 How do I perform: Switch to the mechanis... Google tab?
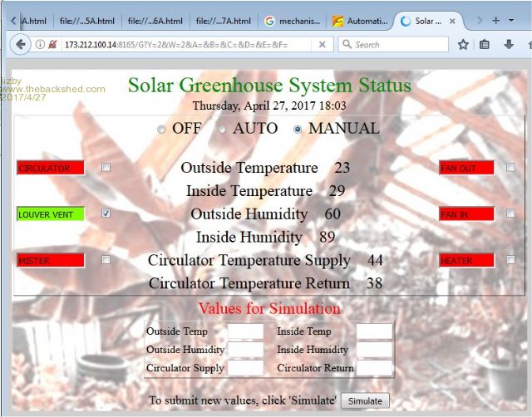tap(293, 21)
